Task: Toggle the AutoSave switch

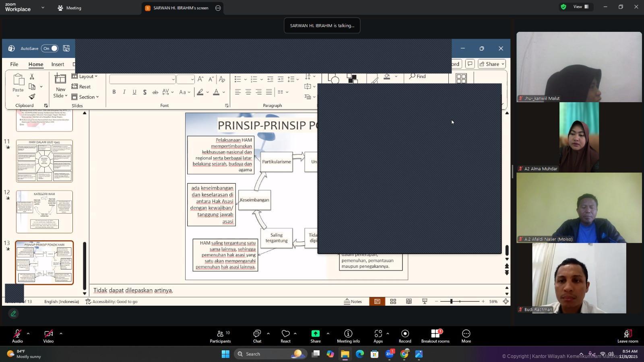Action: pyautogui.click(x=50, y=48)
